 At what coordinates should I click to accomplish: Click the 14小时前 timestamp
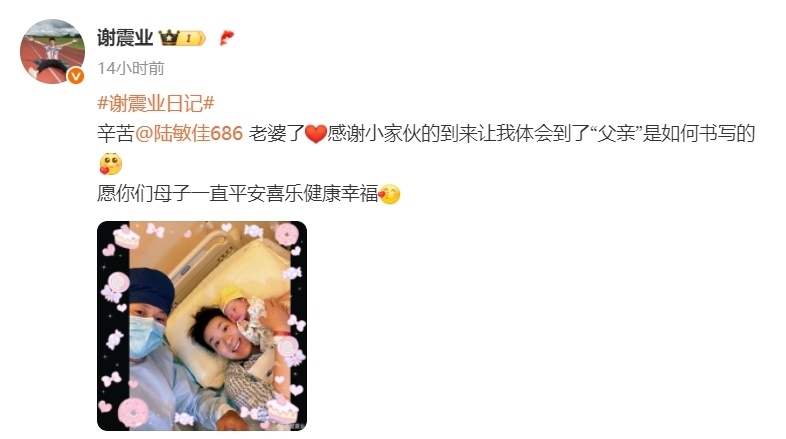pos(131,68)
